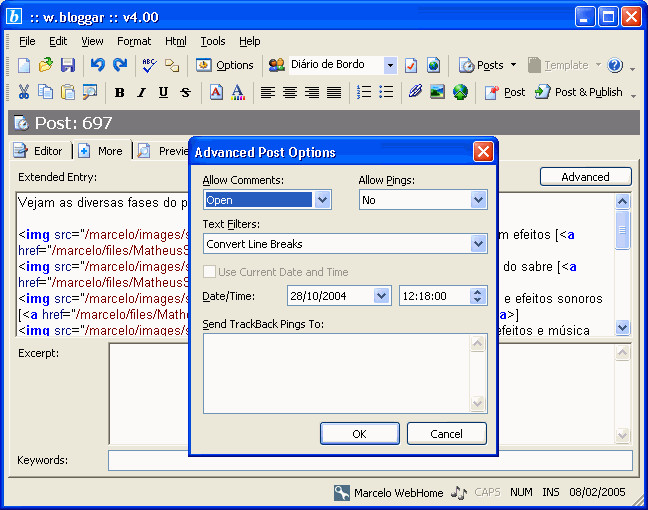This screenshot has height=510, width=648.
Task: Open the Tools menu
Action: coord(213,41)
